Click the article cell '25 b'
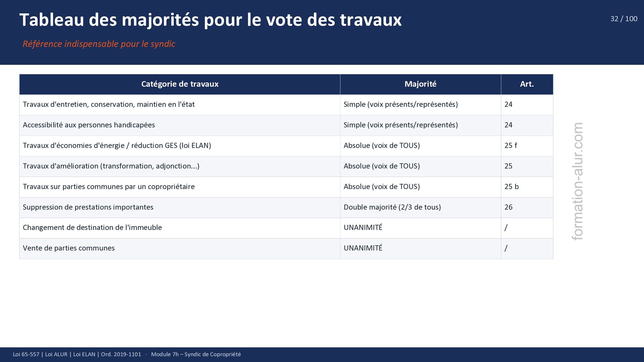The height and width of the screenshot is (362, 644). (x=527, y=187)
